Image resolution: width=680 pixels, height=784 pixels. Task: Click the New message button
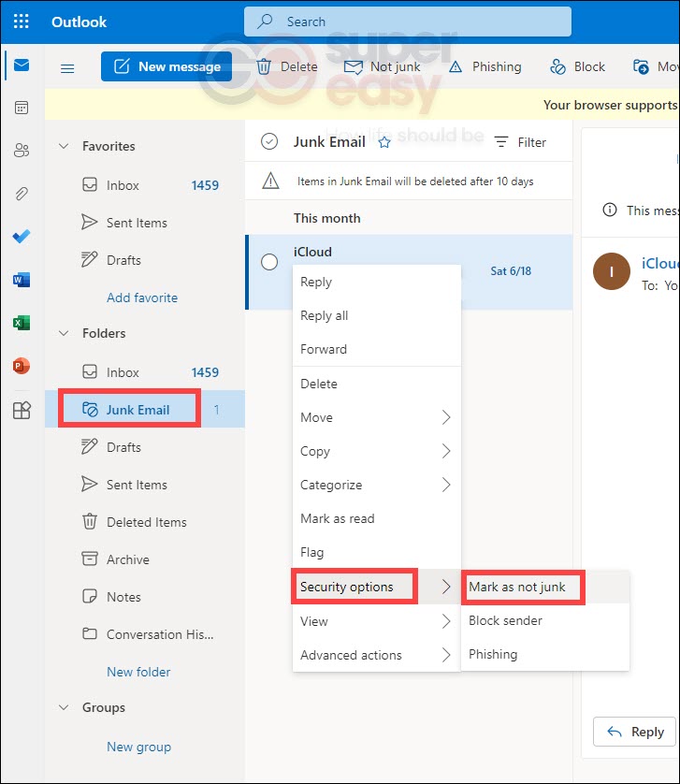click(166, 66)
